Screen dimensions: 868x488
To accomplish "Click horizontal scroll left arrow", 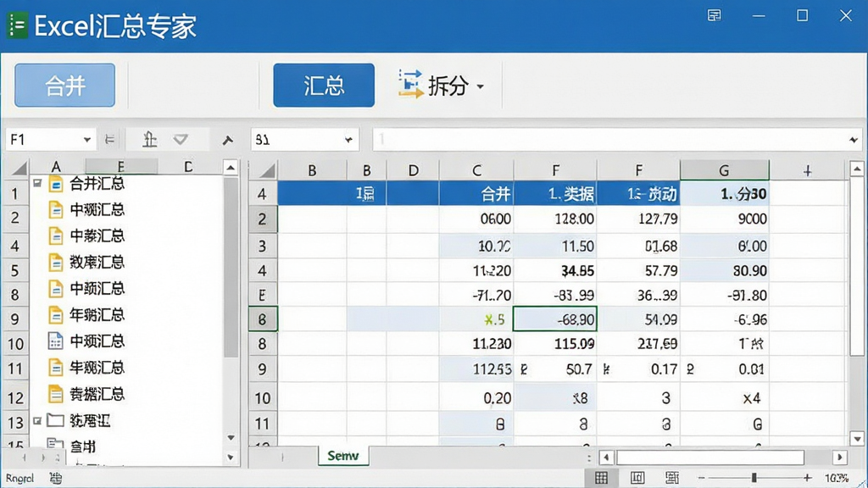I will (606, 457).
